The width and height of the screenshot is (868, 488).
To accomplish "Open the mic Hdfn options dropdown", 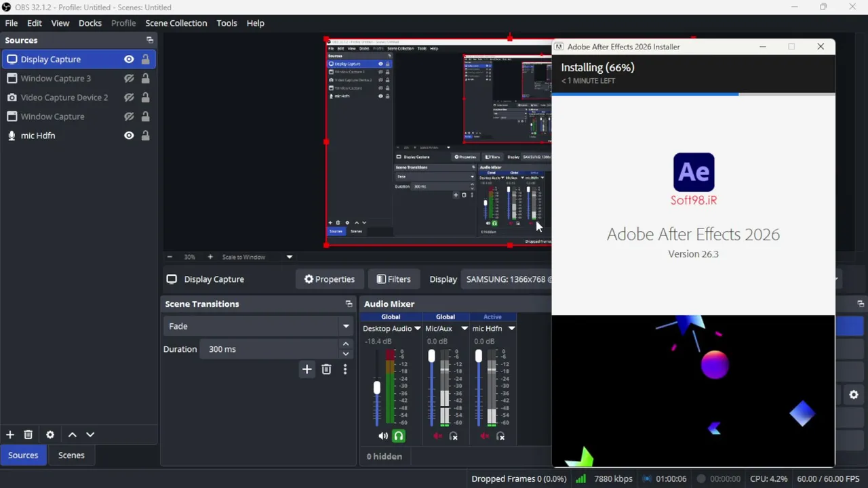I will tap(511, 329).
